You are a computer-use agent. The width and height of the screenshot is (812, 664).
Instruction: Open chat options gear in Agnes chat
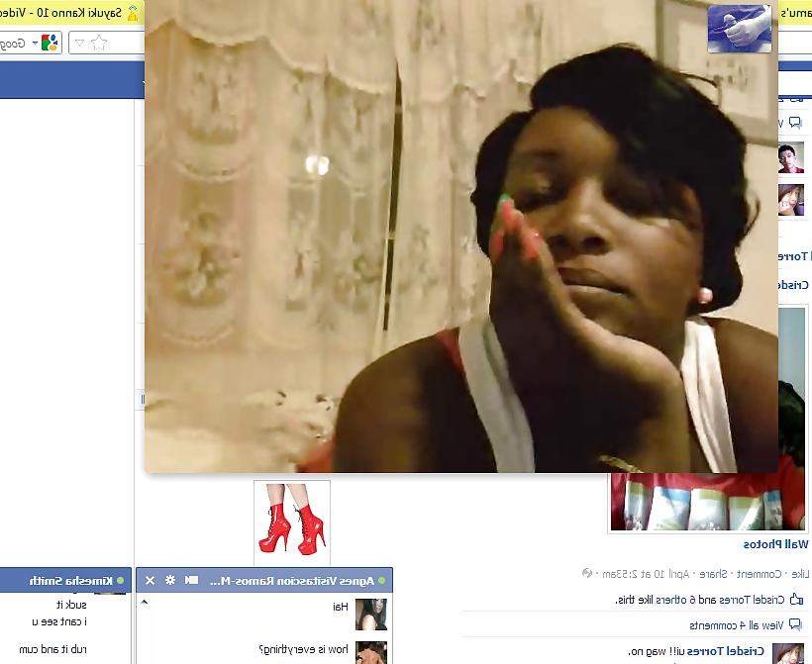click(x=170, y=580)
